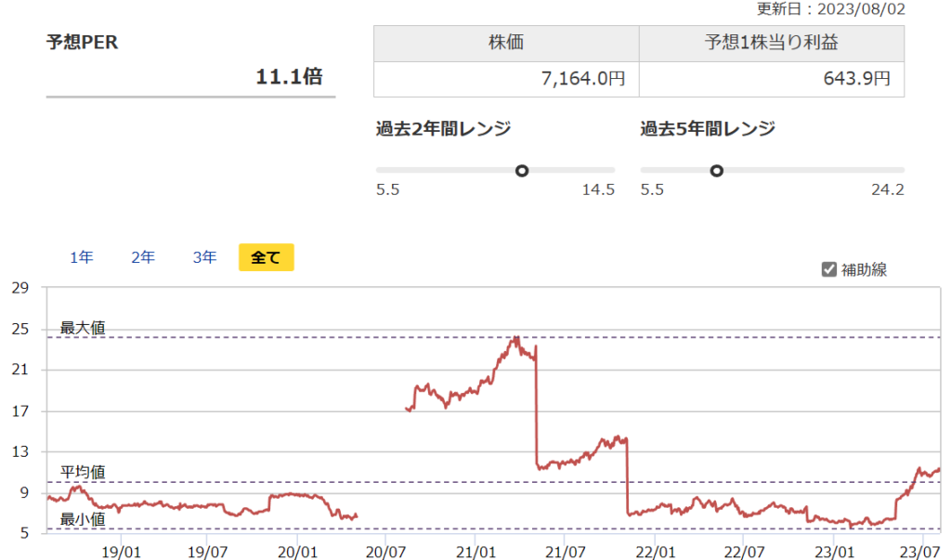Click the 平均値 guide line label
Screen dimensions: 951x560
tap(83, 472)
